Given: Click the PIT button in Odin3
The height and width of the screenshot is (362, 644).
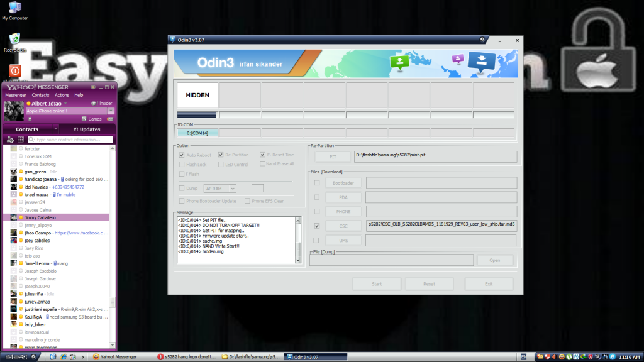Looking at the screenshot, I should pyautogui.click(x=333, y=156).
